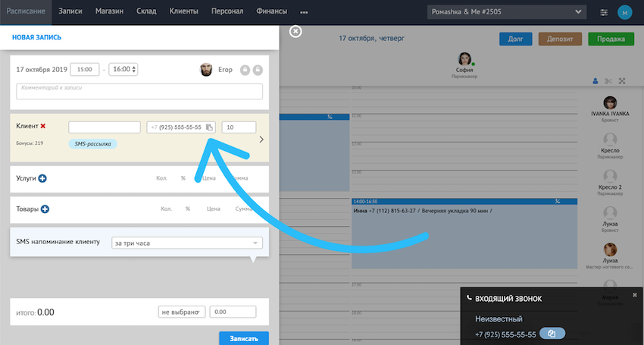Viewport: 644px width, 345px height.
Task: Toggle the second lock icon next to Егор
Action: [258, 70]
